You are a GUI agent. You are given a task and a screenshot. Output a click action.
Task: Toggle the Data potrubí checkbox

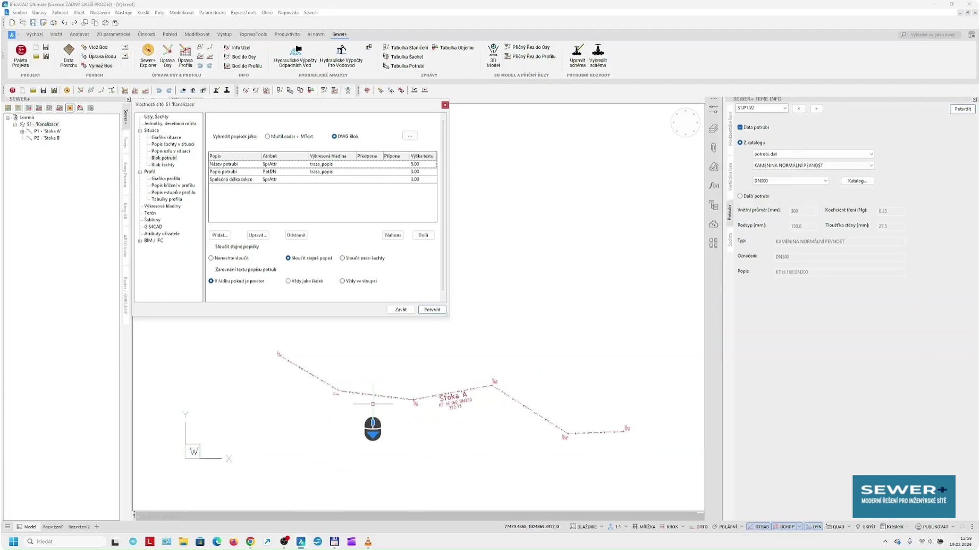740,128
